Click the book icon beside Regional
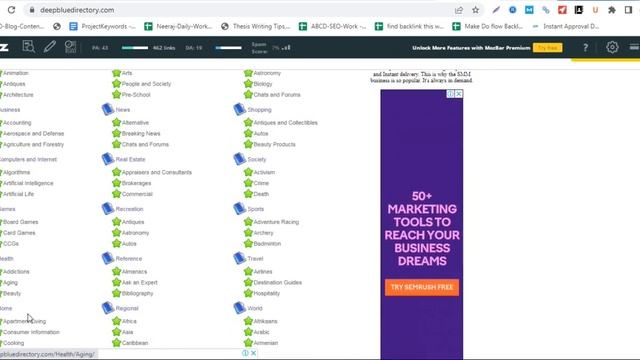This screenshot has width=640, height=360. coord(108,308)
